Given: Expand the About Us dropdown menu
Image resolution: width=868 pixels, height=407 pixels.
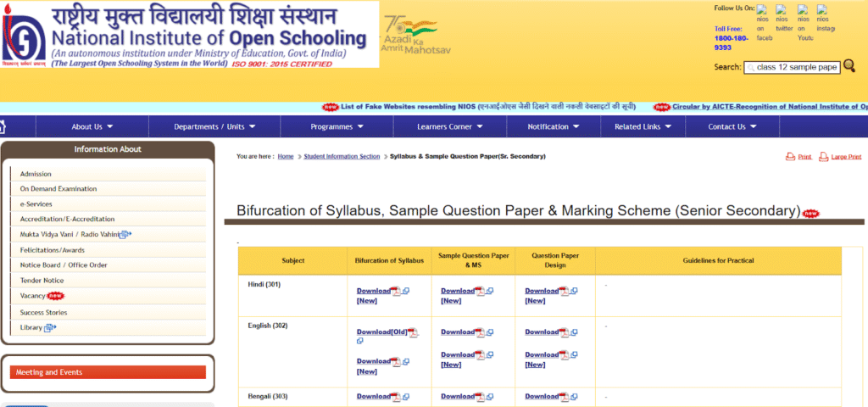Looking at the screenshot, I should click(x=92, y=127).
